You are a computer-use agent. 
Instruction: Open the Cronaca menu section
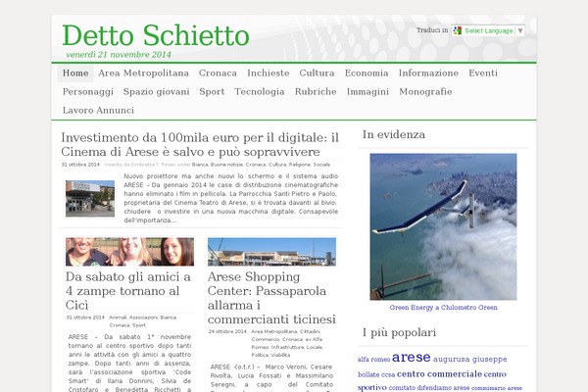point(218,73)
